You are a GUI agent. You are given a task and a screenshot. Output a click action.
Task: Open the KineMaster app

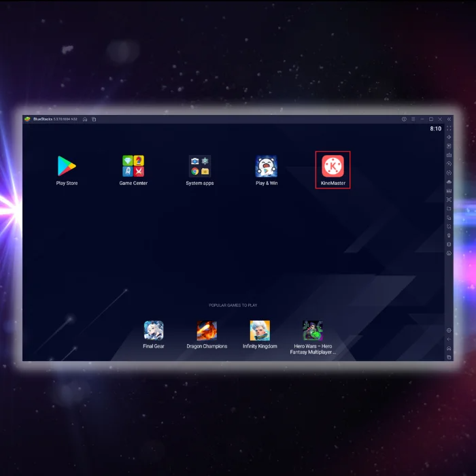point(333,167)
